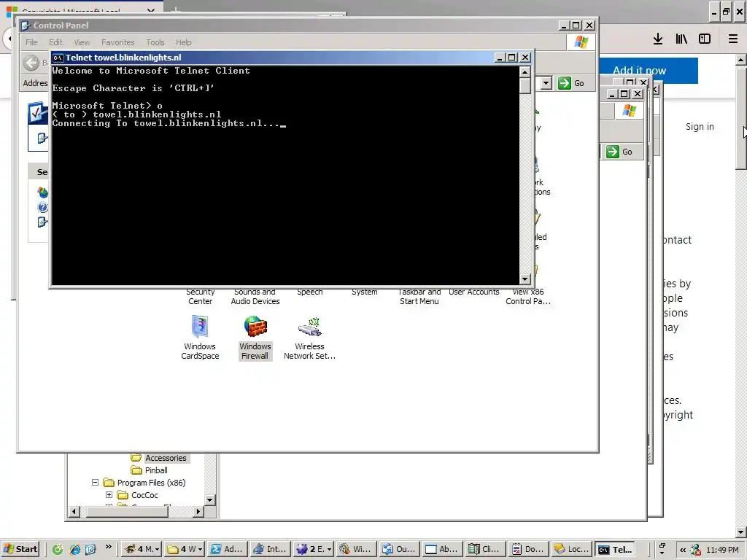747x560 pixels.
Task: Expand the '4 W' grouped folder taskbar button
Action: (185, 549)
